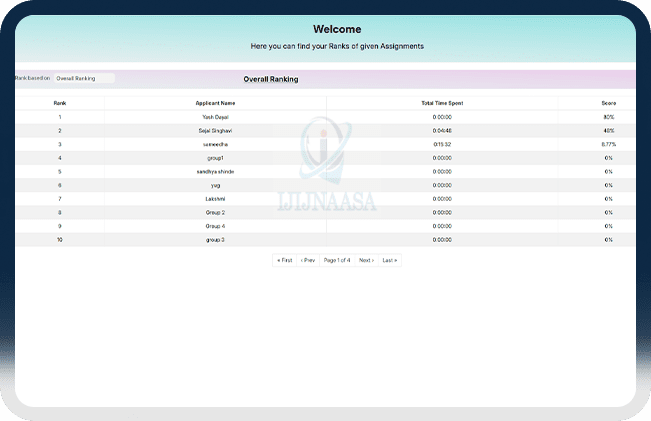This screenshot has height=421, width=651.
Task: Open the Rank based on dropdown
Action: coord(84,78)
